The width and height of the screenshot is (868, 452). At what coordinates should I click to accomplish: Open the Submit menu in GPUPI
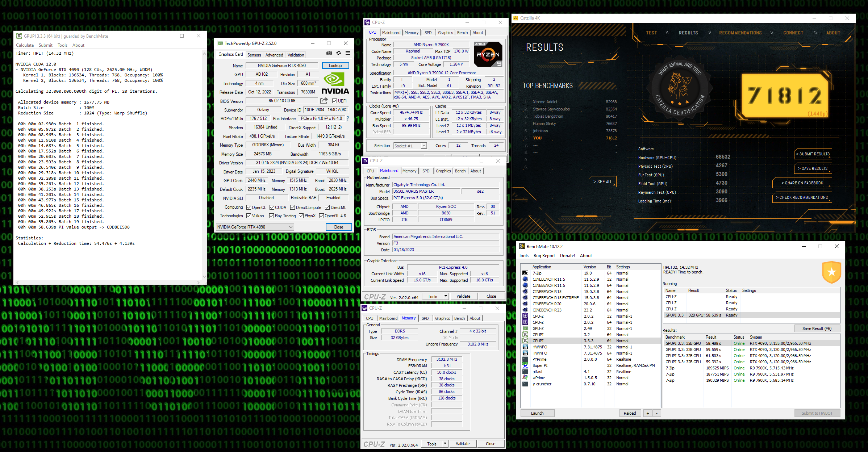[46, 45]
